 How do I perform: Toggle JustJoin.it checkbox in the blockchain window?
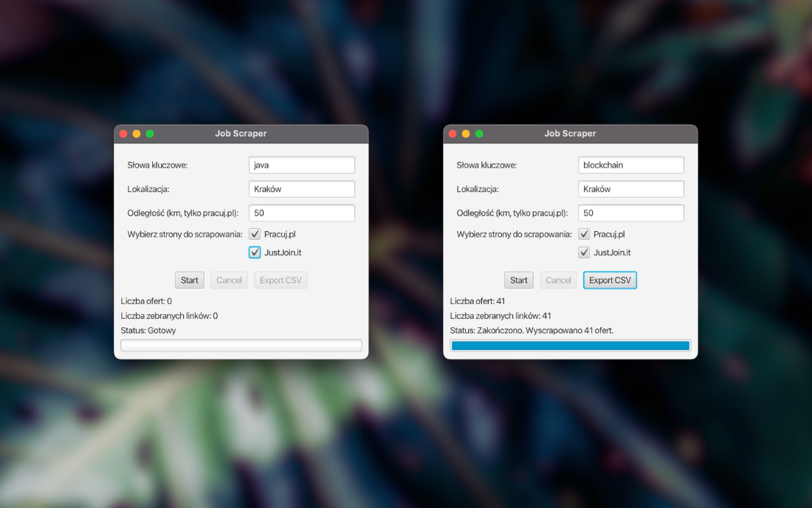(x=584, y=253)
